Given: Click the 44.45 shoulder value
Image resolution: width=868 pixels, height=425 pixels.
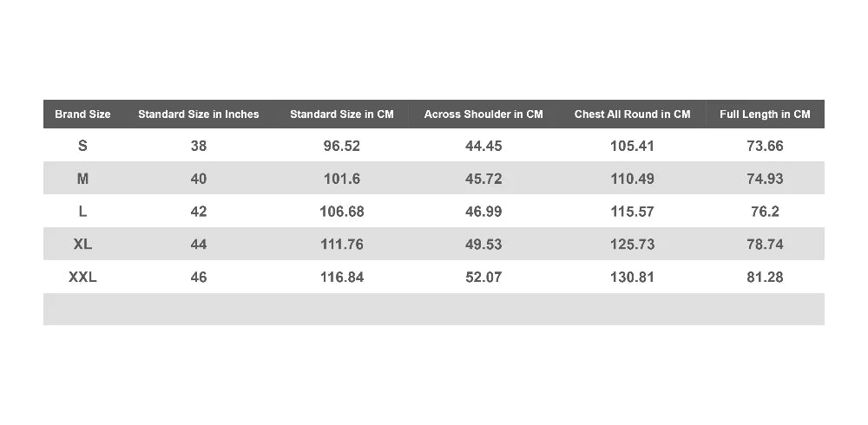Looking at the screenshot, I should coord(483,146).
